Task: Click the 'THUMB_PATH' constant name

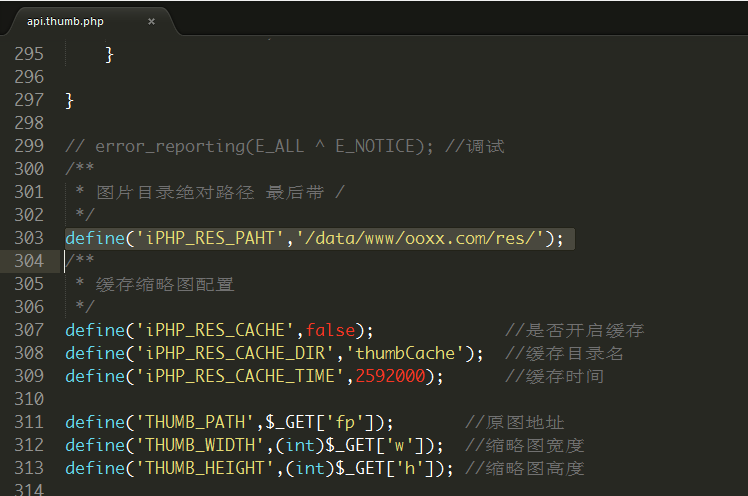Action: click(195, 422)
